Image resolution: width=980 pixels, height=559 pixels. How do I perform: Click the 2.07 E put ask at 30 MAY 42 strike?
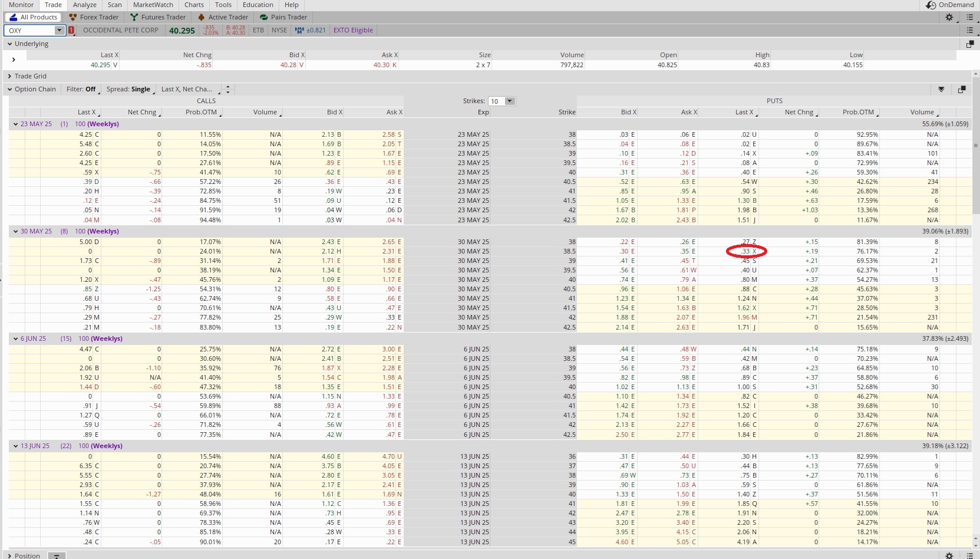(687, 317)
